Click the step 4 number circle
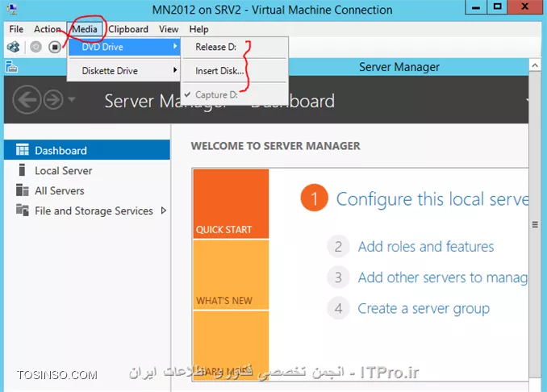The width and height of the screenshot is (547, 392). (x=338, y=308)
